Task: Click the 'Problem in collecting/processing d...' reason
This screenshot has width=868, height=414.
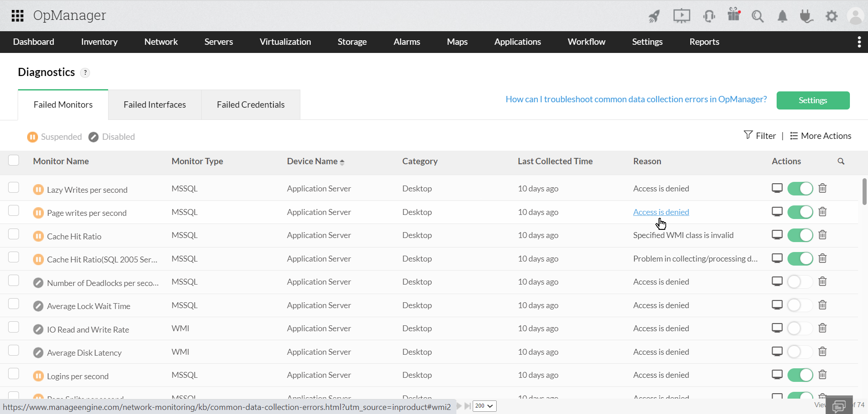Action: (x=695, y=258)
